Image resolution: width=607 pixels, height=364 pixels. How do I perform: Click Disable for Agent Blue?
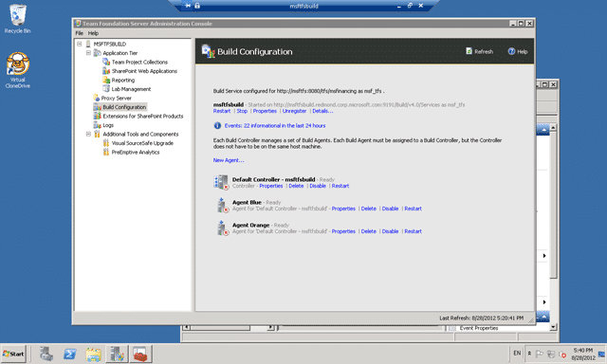click(x=390, y=209)
